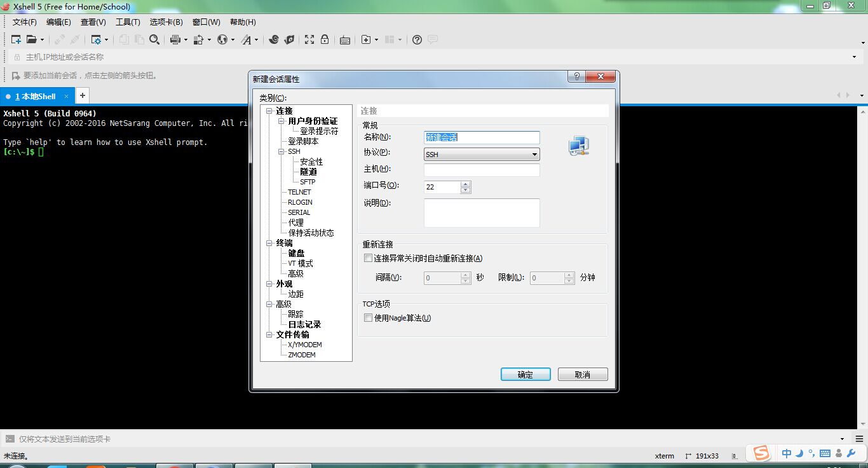Click 确定 to confirm the session
The height and width of the screenshot is (468, 868).
coord(526,375)
